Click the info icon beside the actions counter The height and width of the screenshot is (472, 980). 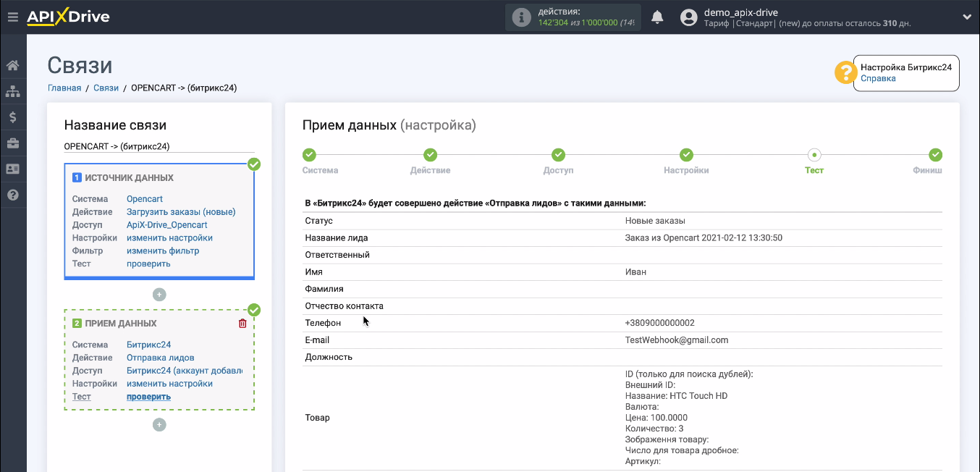521,17
